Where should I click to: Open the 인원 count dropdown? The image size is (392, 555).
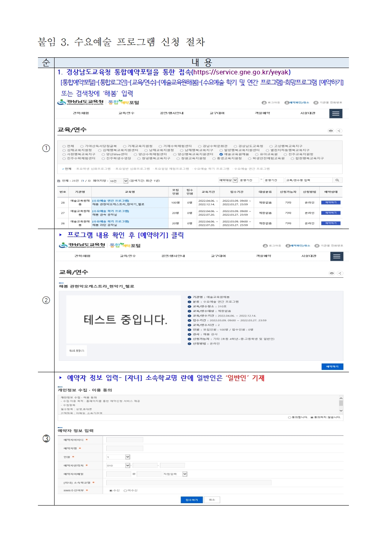point(118,457)
